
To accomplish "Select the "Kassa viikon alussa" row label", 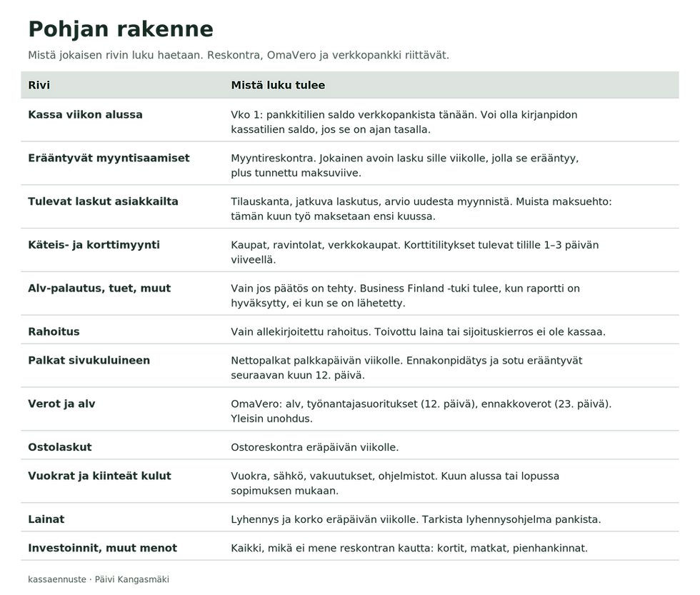I will click(x=85, y=114).
